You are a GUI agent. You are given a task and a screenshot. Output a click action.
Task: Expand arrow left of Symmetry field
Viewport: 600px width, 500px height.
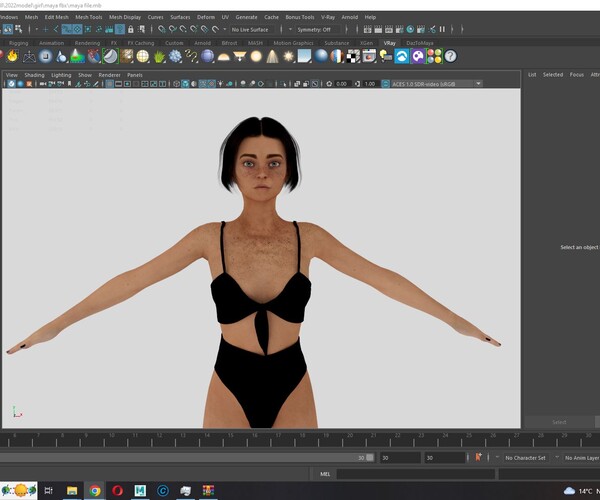click(x=290, y=29)
